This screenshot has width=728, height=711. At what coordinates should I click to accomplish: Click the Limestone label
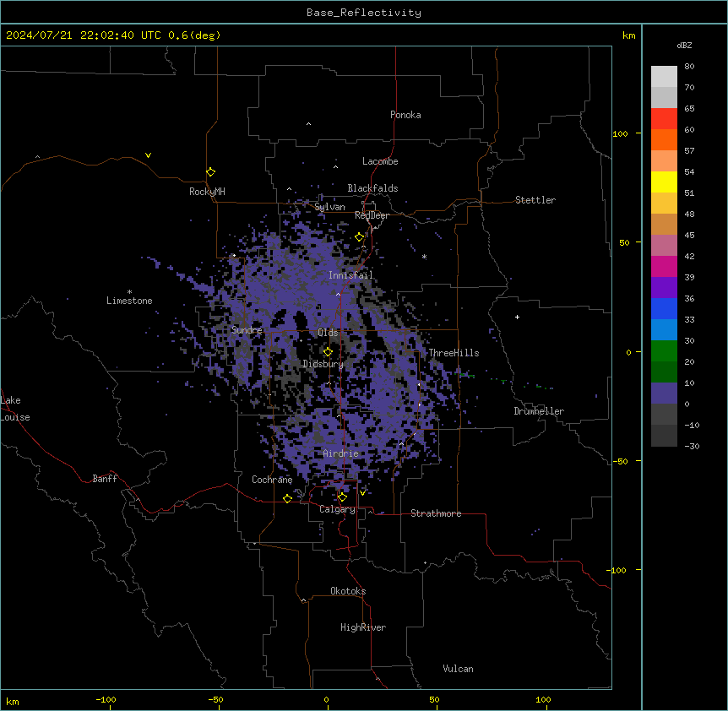pos(129,301)
